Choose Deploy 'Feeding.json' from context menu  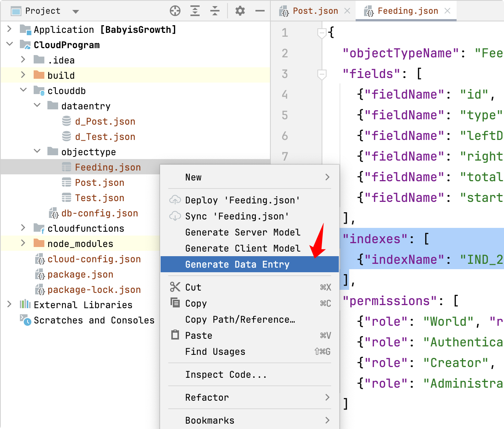point(249,200)
